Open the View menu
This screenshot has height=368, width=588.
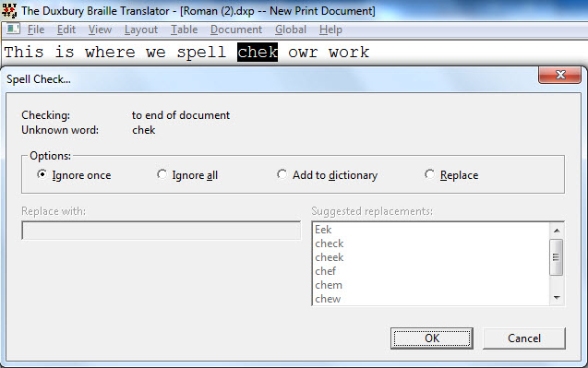tap(100, 30)
